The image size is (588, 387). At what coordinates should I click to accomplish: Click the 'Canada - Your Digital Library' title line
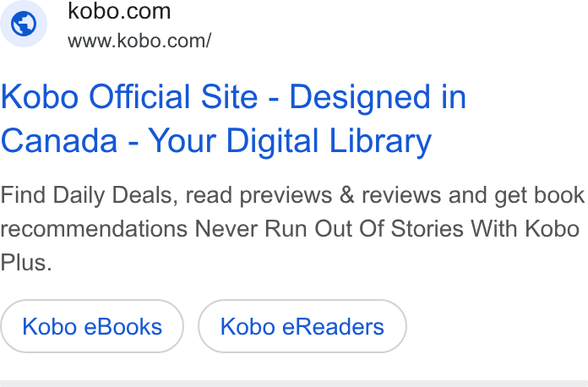coord(216,140)
